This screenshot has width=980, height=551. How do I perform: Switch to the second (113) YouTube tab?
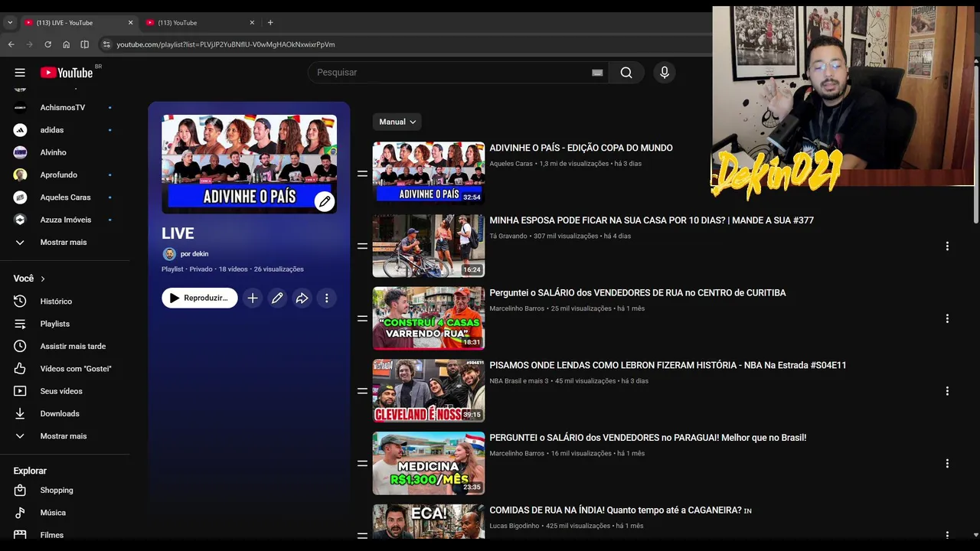(200, 23)
